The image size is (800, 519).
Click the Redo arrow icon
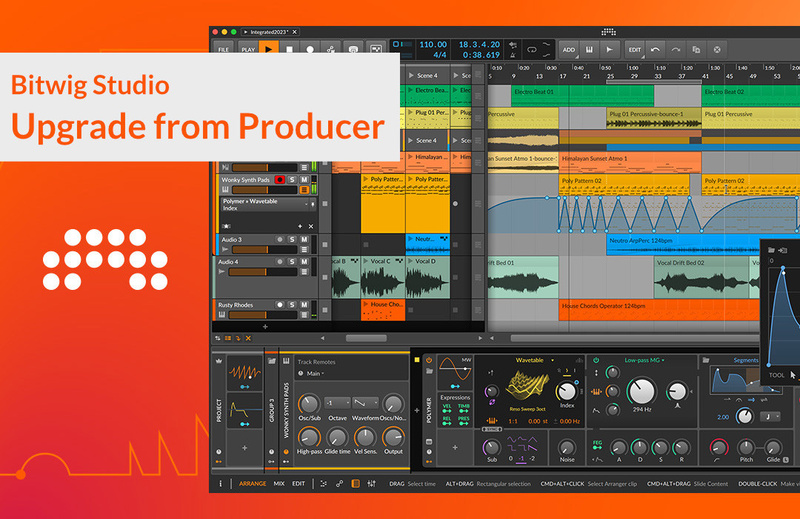[x=676, y=50]
